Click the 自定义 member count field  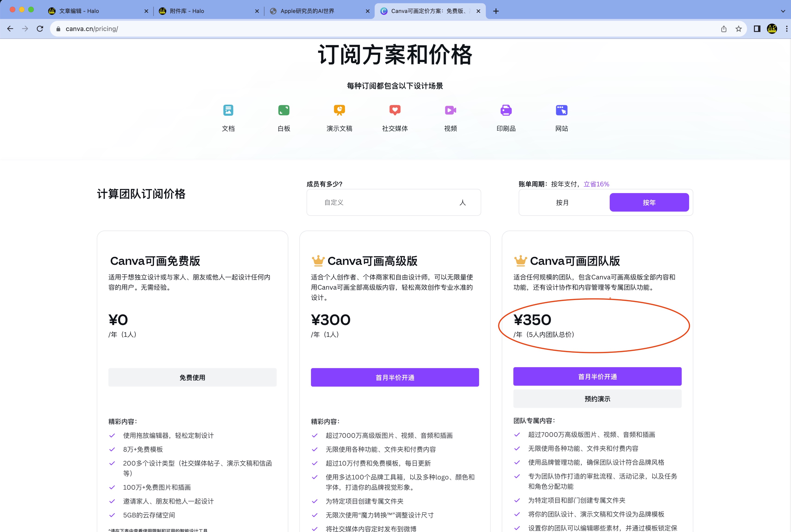[x=394, y=202]
